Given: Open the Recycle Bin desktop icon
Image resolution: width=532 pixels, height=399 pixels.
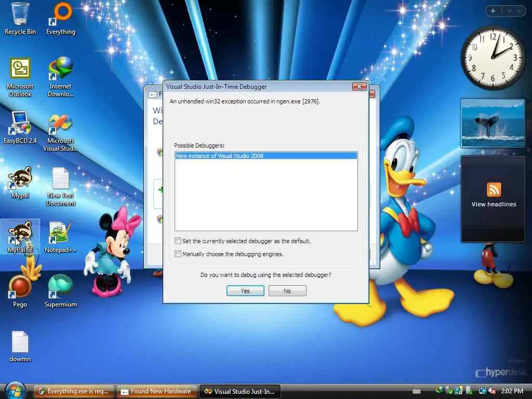Looking at the screenshot, I should (20, 19).
